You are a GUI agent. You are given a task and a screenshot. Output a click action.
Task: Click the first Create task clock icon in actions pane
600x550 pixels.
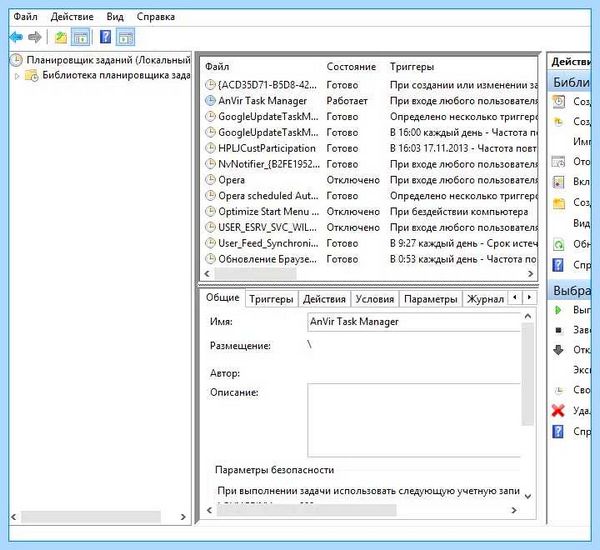559,101
